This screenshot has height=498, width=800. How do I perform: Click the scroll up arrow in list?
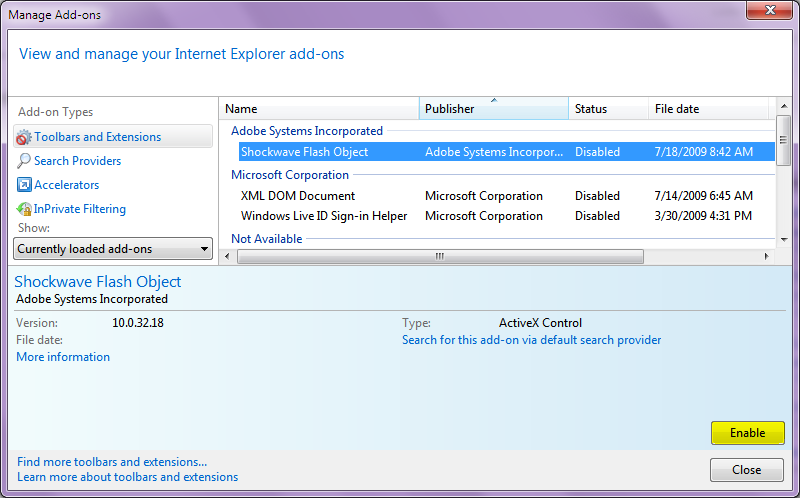click(x=784, y=106)
